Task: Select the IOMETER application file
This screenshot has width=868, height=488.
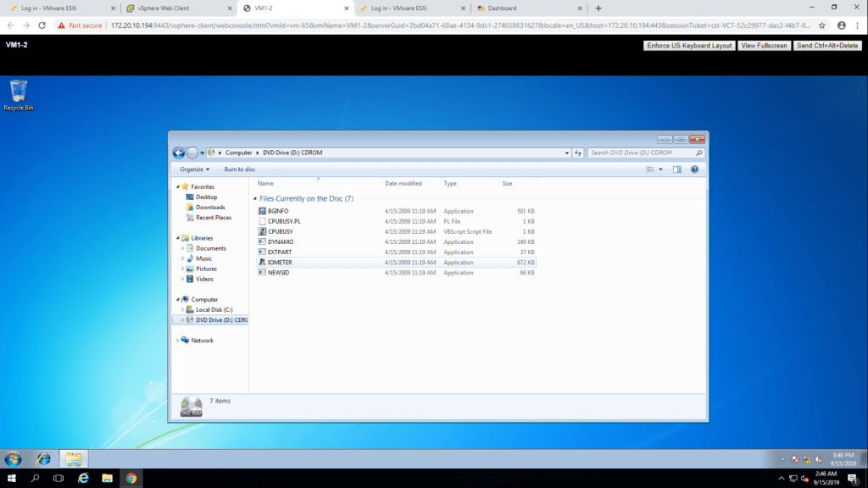Action: click(x=279, y=263)
